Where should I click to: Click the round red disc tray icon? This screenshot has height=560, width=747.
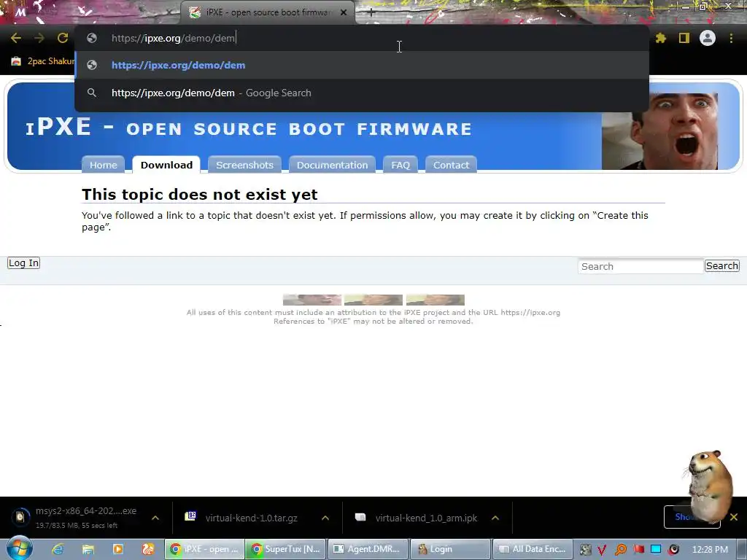coord(673,550)
